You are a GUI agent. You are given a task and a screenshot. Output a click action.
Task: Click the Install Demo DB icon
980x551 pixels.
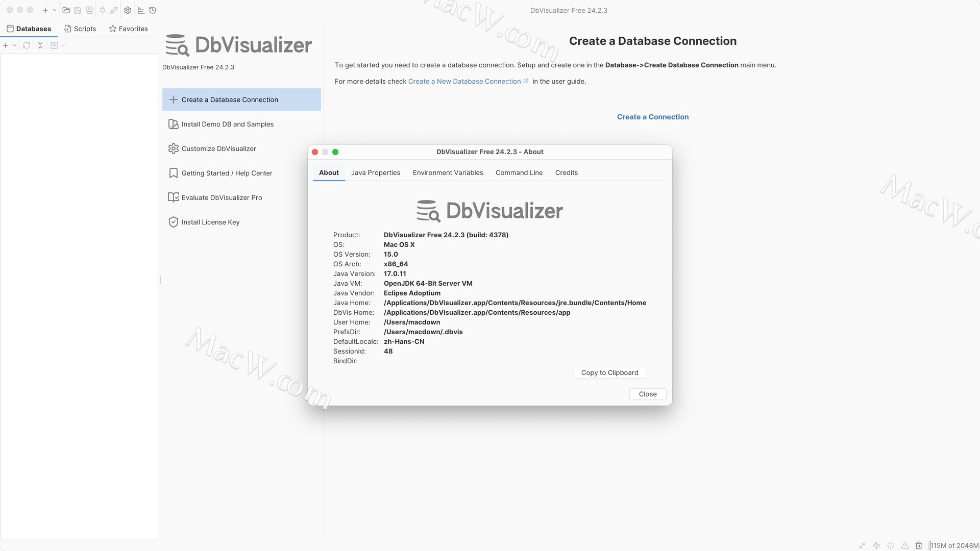click(174, 124)
